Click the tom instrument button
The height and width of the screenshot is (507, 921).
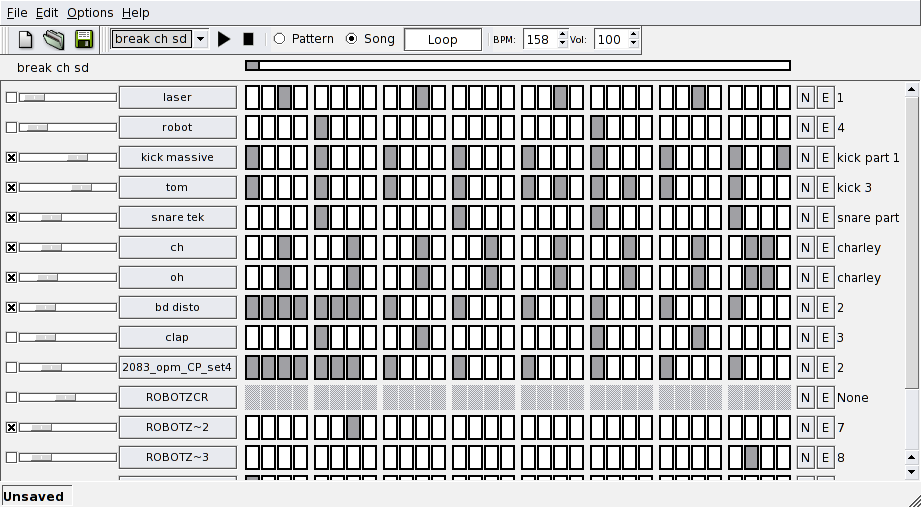[x=177, y=187]
